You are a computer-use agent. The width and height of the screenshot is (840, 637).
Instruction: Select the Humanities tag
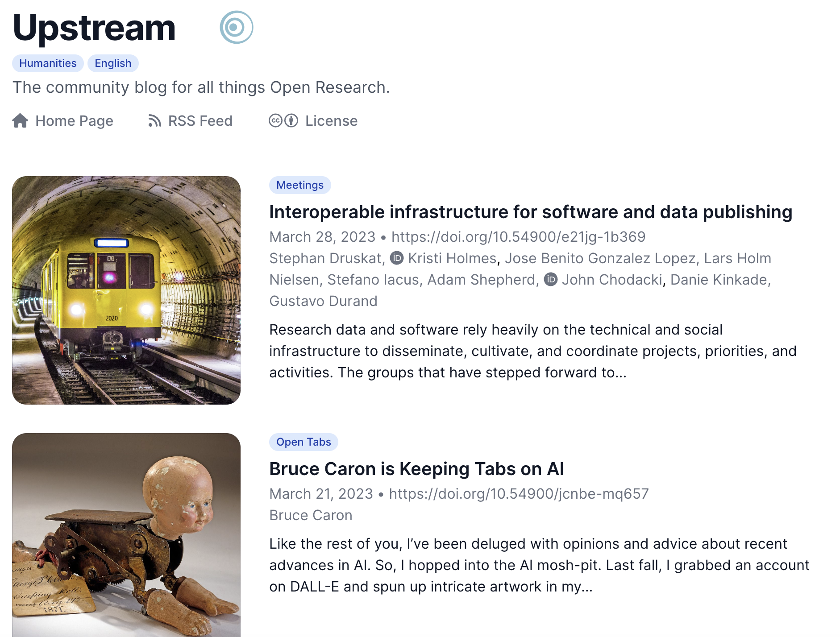tap(48, 63)
